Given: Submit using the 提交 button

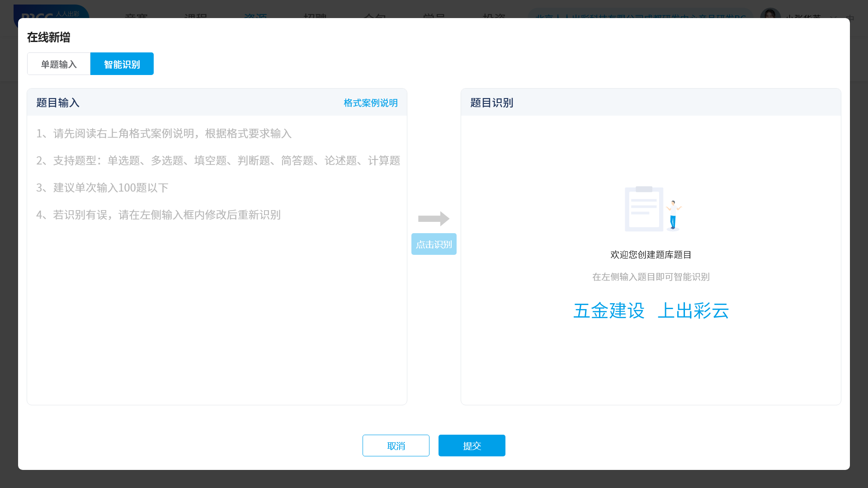Looking at the screenshot, I should click(x=472, y=446).
